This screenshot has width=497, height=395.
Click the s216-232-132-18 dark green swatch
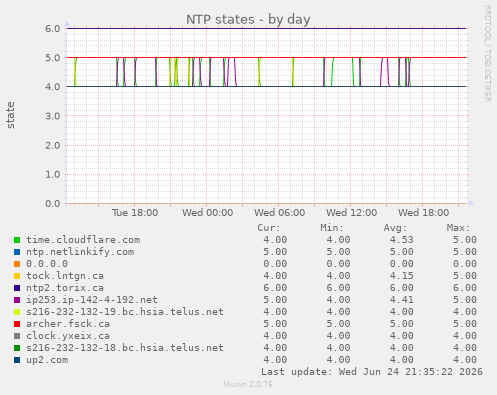[x=17, y=348]
